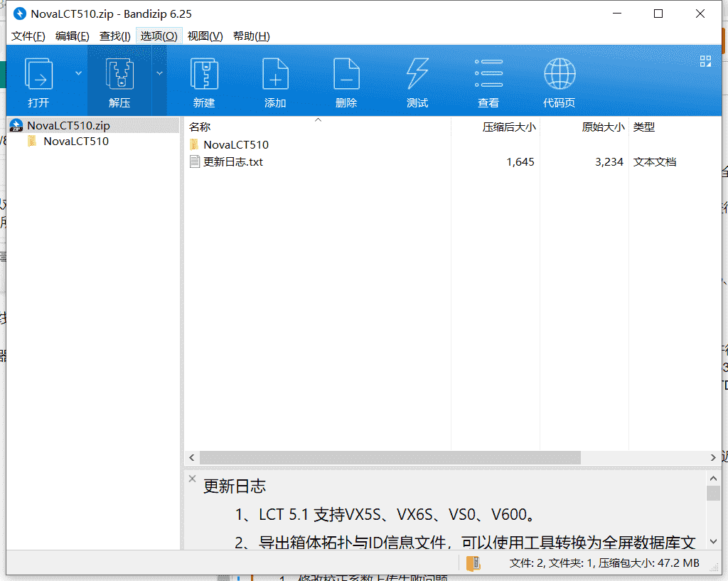Click compressed size value 1,645
Viewport: 728px width, 581px height.
tap(520, 162)
